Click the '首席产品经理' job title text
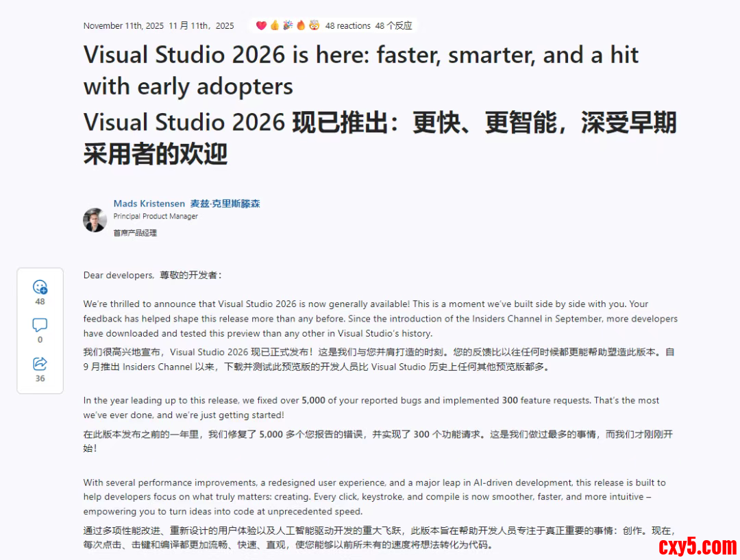 [x=135, y=233]
